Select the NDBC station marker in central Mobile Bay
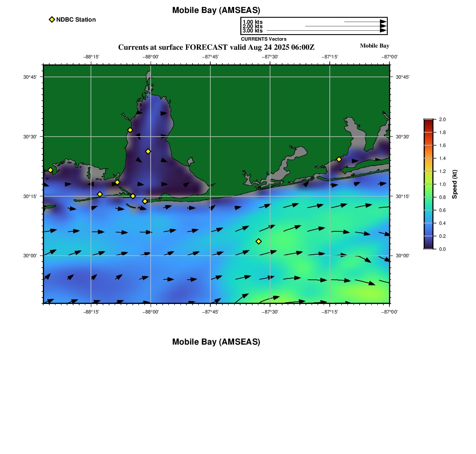This screenshot has width=476, height=454. (x=148, y=151)
